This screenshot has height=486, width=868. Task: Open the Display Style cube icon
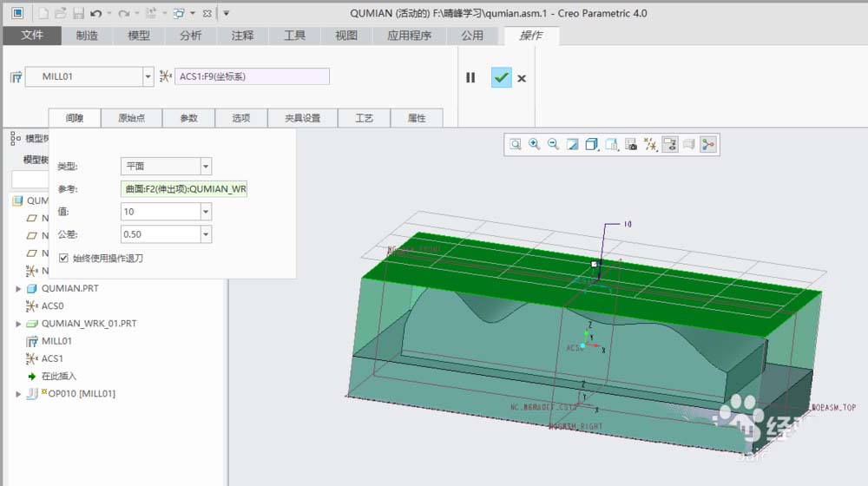[x=592, y=144]
